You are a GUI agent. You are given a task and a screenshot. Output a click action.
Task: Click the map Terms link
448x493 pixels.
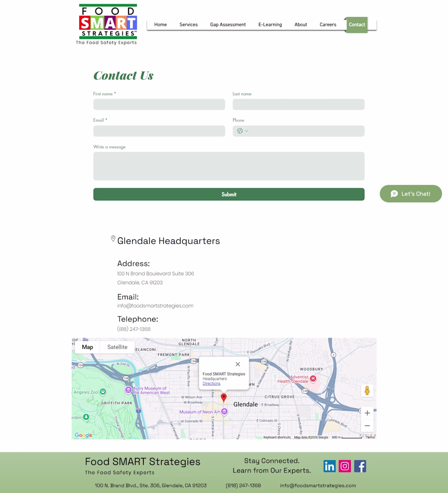coord(370,437)
